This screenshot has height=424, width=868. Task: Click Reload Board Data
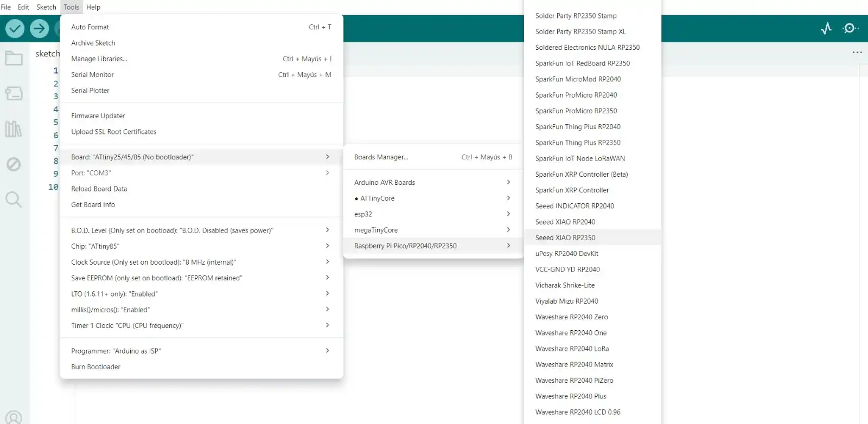click(x=201, y=189)
